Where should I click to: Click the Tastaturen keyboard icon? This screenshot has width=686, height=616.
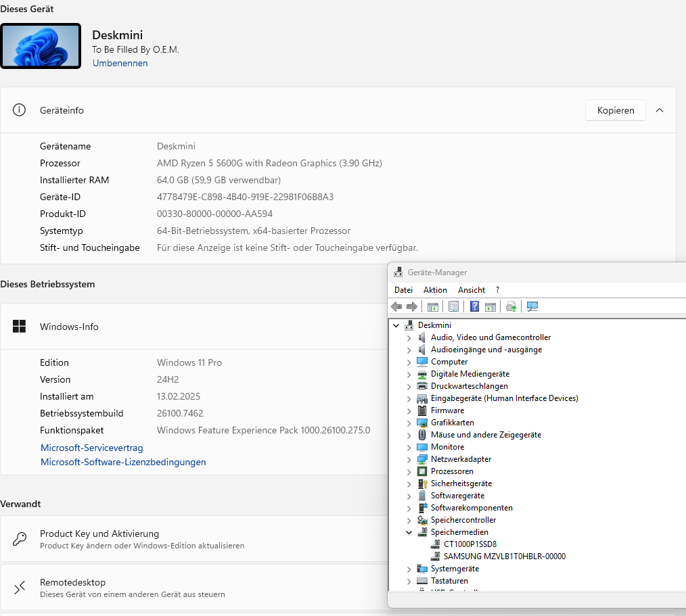(x=421, y=581)
